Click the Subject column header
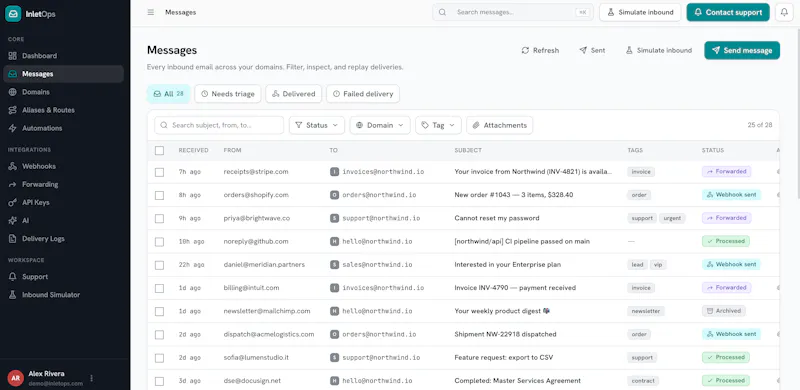The height and width of the screenshot is (390, 800). pyautogui.click(x=468, y=150)
